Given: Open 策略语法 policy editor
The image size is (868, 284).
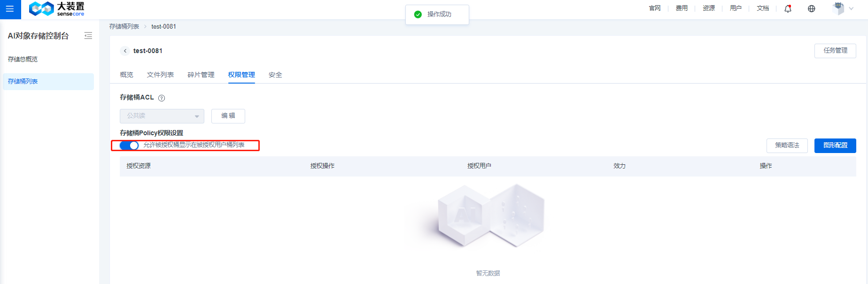Looking at the screenshot, I should (x=787, y=146).
